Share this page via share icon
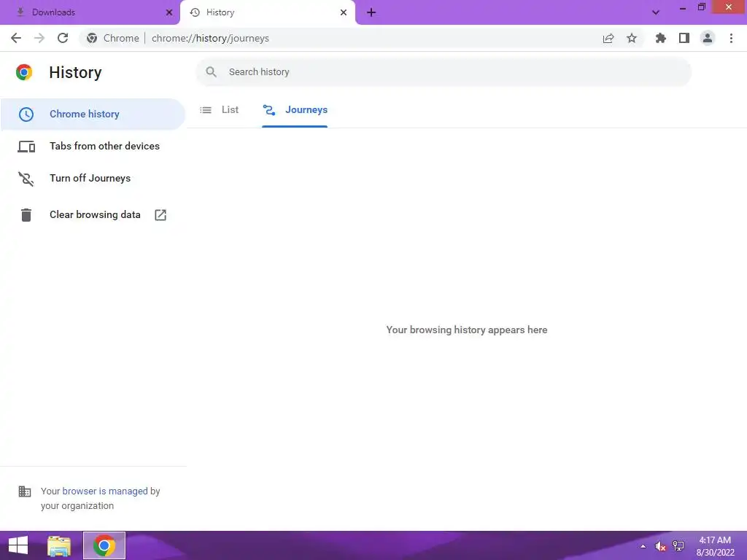The image size is (747, 560). (x=608, y=38)
